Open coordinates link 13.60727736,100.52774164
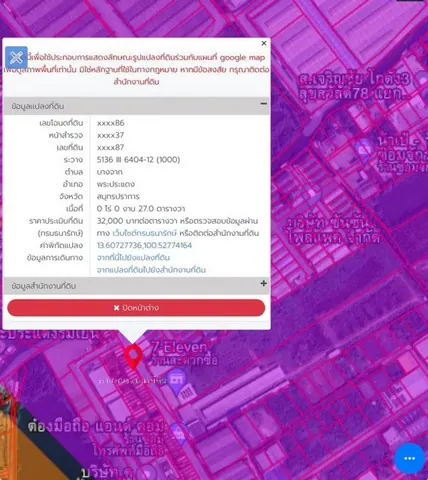The height and width of the screenshot is (480, 428). coord(144,245)
